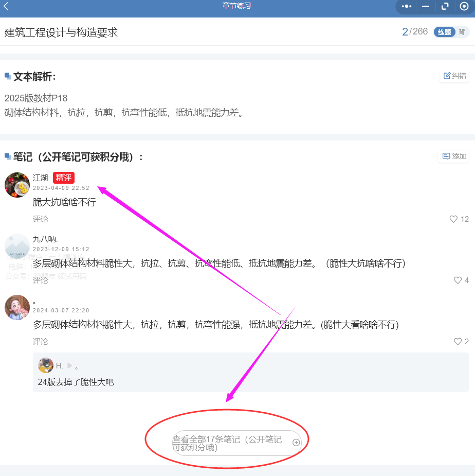Screen dimensions: 475x476
Task: View all 17 notes button
Action: (236, 443)
